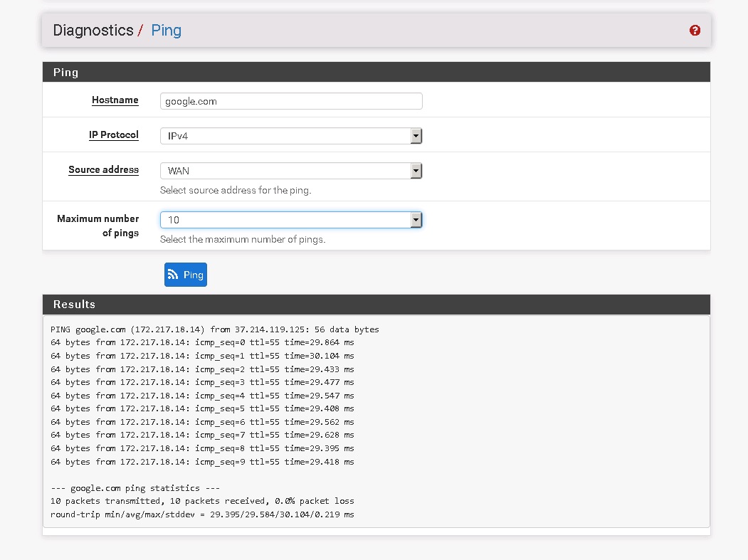Screen dimensions: 748x560
Task: Select the underlined IP Protocol label
Action: coord(113,135)
